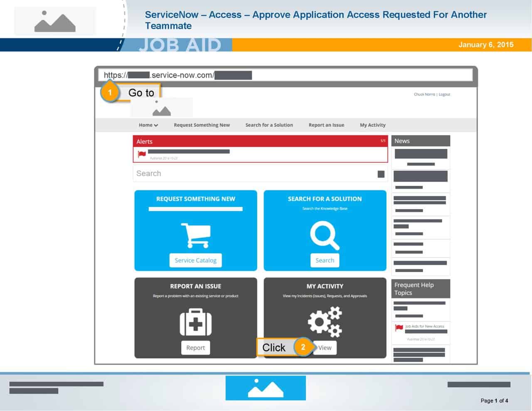Screen dimensions: 532x411
Task: Click the Service Catalog button
Action: pyautogui.click(x=195, y=260)
